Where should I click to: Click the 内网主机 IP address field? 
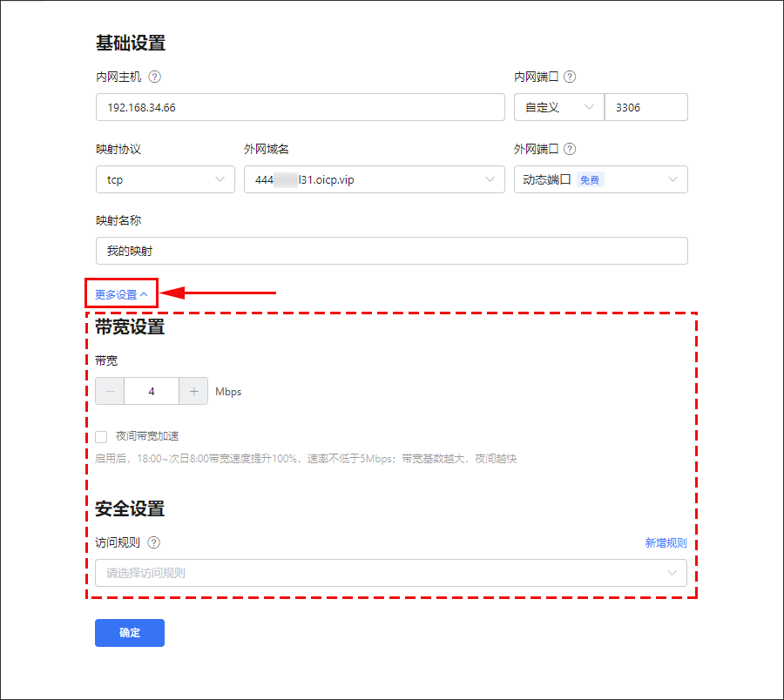[x=300, y=107]
